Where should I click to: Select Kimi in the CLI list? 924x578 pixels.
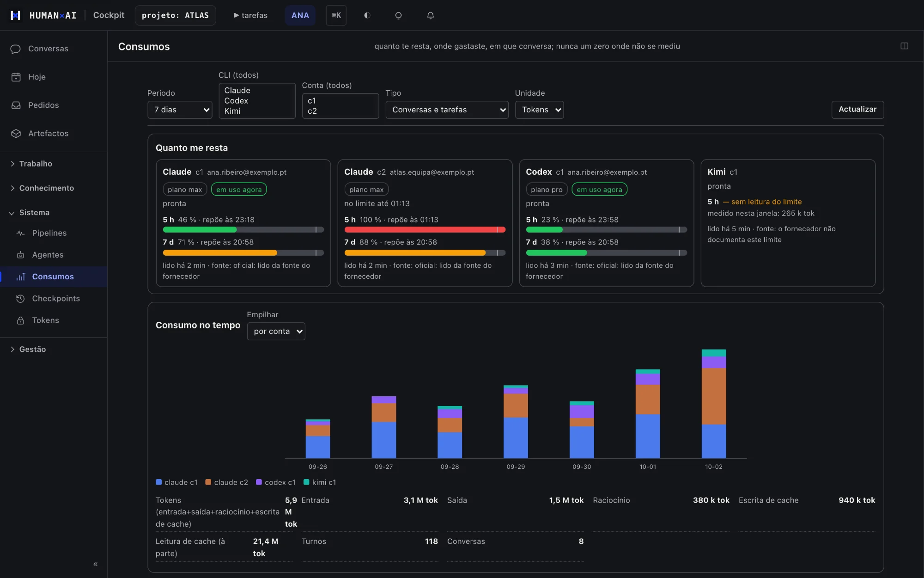pyautogui.click(x=257, y=111)
